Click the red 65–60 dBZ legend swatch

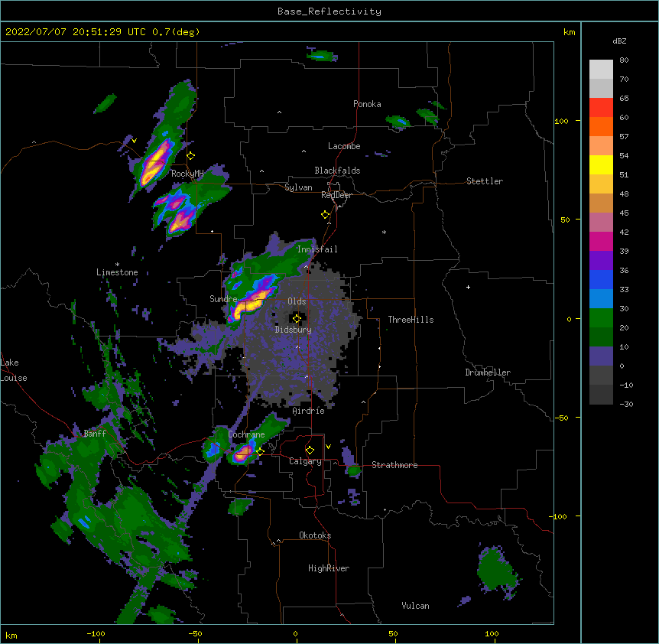(601, 108)
